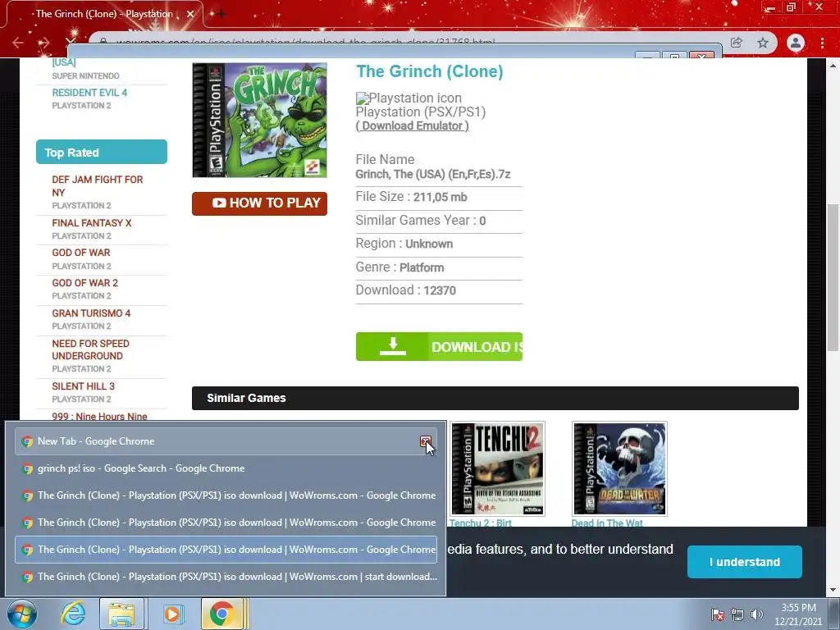Click green DOWNLOAD ISO button

pos(440,347)
